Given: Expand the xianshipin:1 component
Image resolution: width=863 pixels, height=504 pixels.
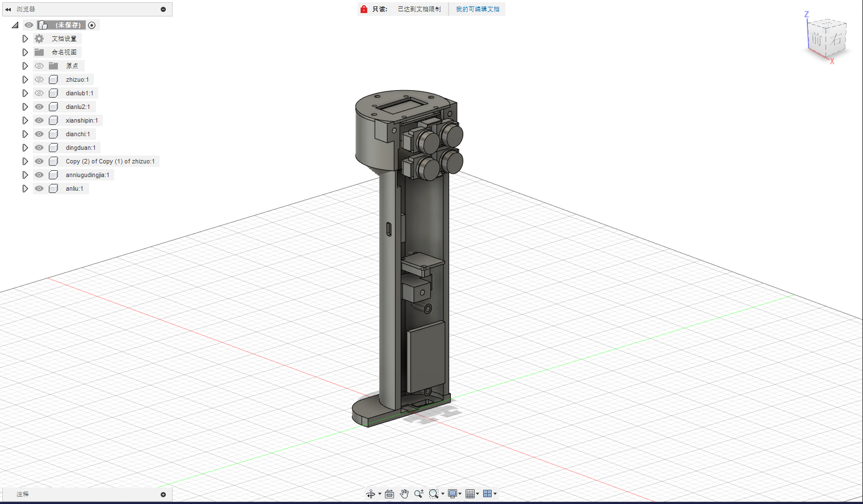Looking at the screenshot, I should click(x=25, y=120).
